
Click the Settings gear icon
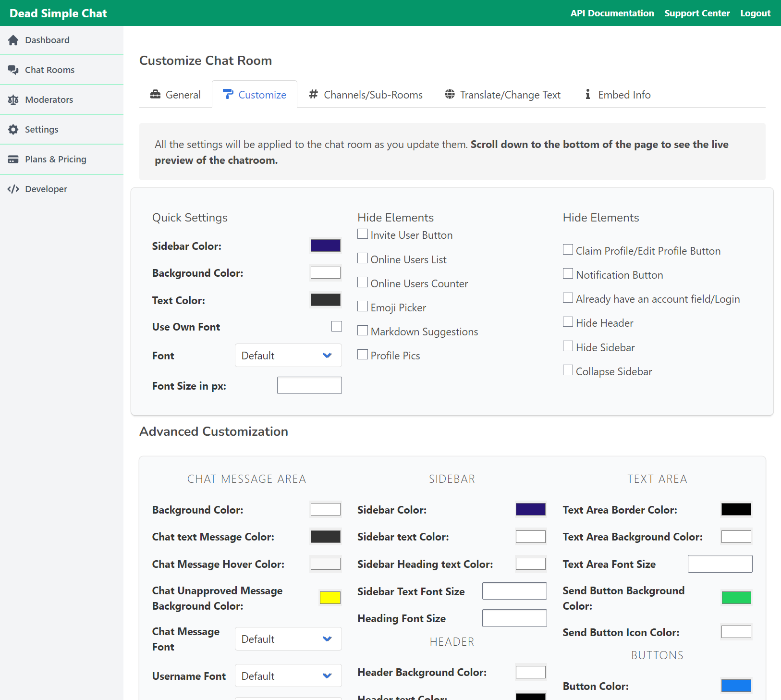click(x=13, y=129)
